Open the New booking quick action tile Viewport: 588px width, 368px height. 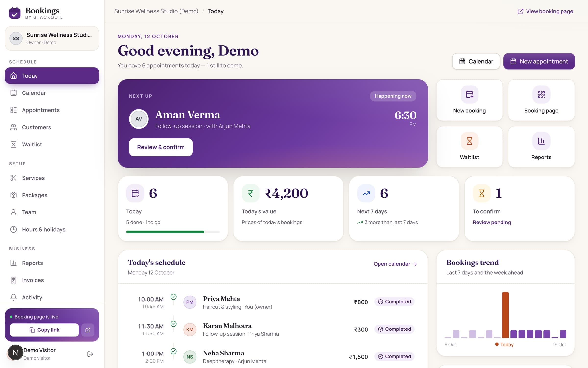click(469, 100)
